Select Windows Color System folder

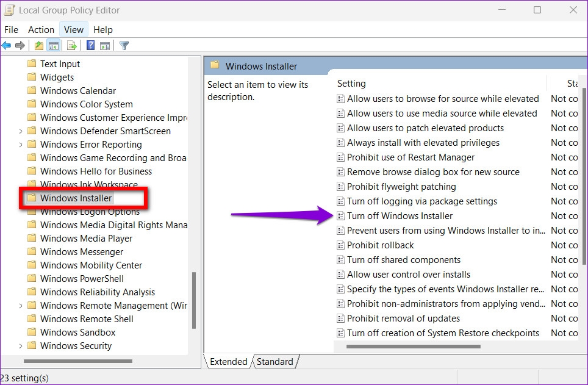[x=87, y=104]
